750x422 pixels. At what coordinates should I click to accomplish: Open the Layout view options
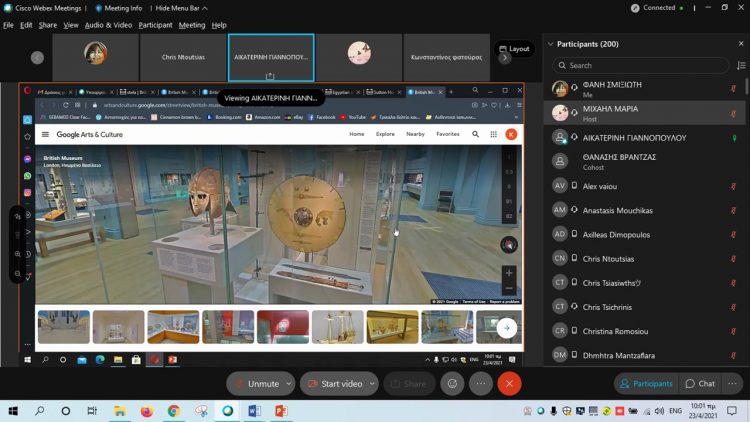pos(514,49)
